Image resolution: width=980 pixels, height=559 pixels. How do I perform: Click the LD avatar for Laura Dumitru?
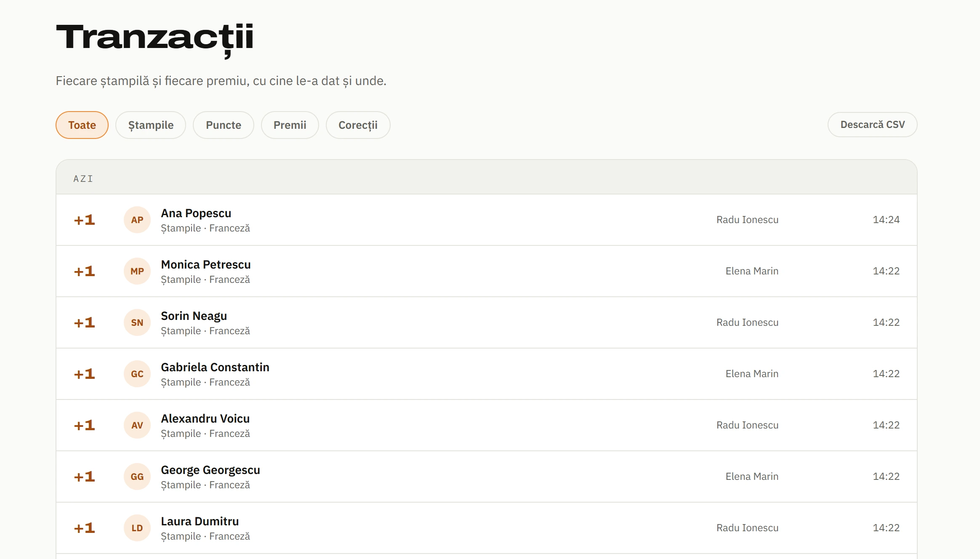point(137,528)
